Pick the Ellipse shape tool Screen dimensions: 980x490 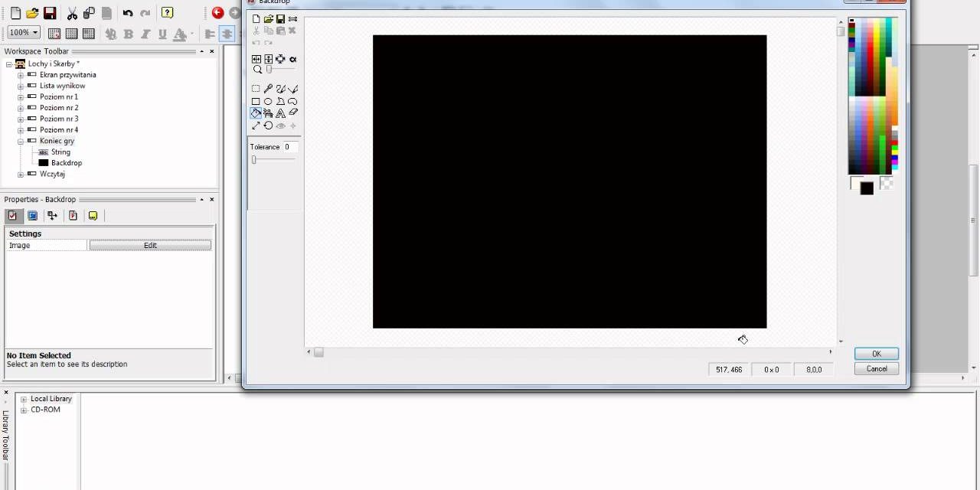(268, 101)
